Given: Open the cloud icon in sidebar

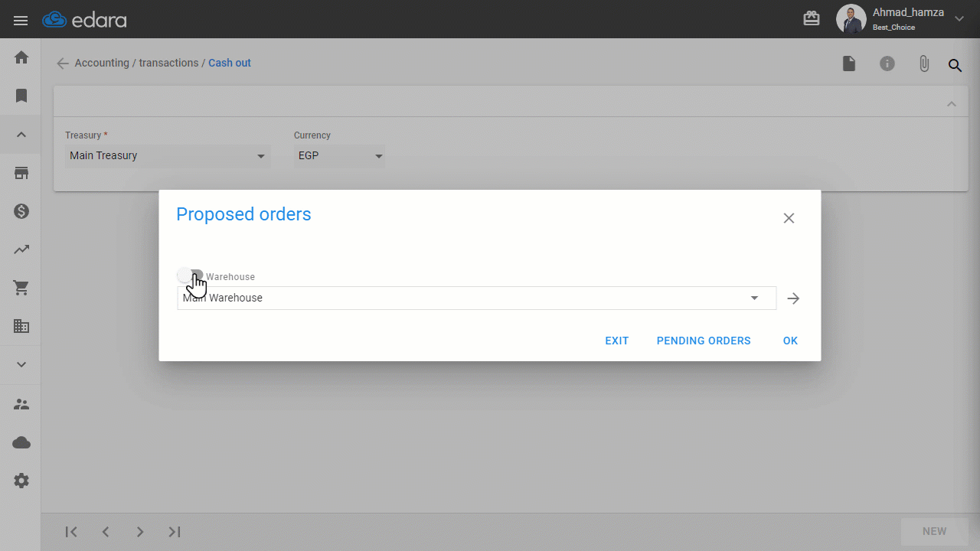Looking at the screenshot, I should (21, 443).
